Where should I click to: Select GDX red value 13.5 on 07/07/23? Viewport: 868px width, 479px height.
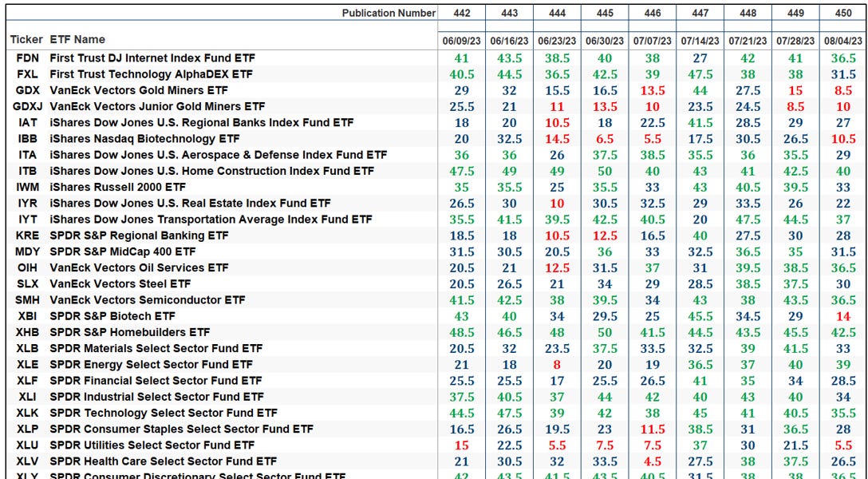point(653,90)
